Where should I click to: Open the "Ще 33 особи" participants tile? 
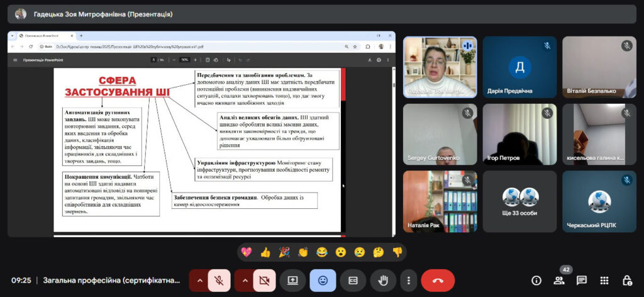coord(519,201)
